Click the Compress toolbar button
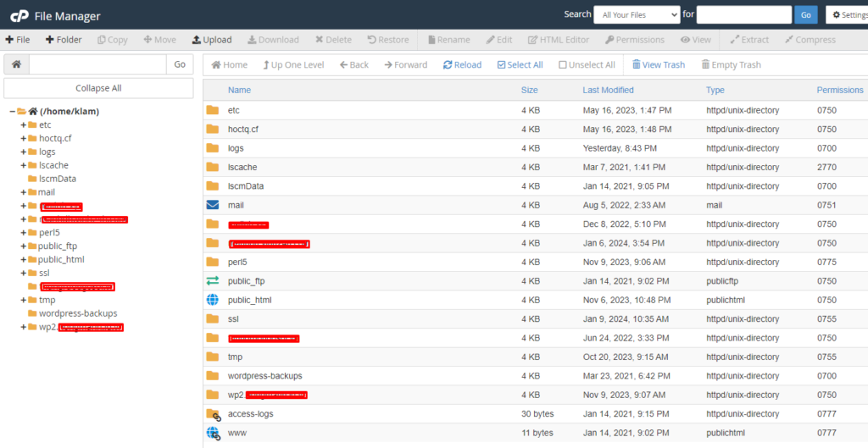 tap(810, 40)
